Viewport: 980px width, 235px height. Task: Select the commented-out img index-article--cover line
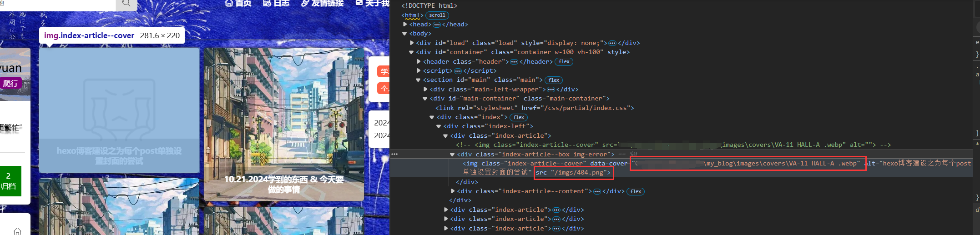click(673, 145)
